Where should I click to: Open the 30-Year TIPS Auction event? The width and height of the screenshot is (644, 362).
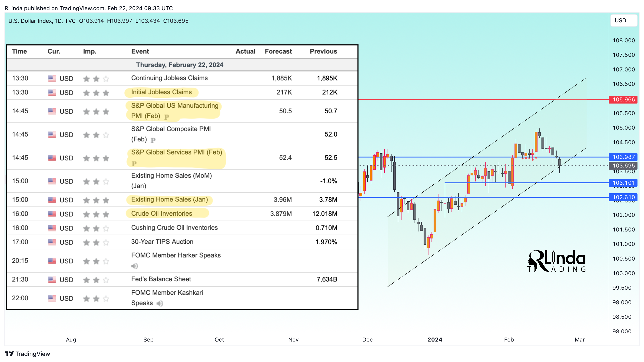[x=162, y=241]
